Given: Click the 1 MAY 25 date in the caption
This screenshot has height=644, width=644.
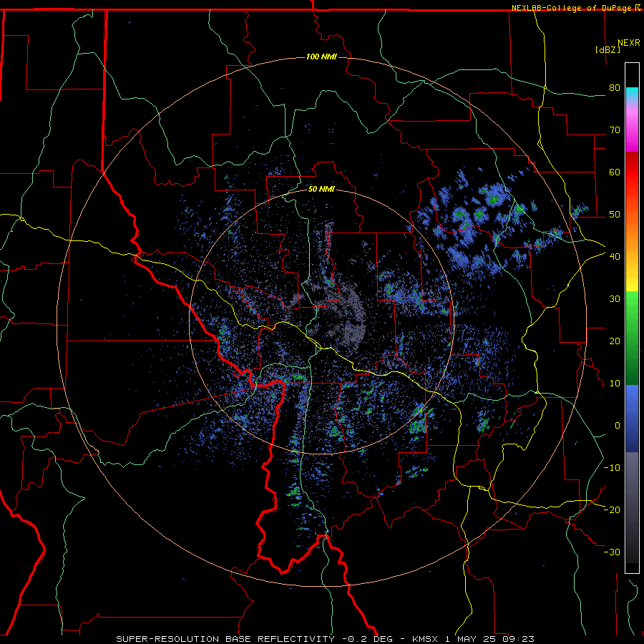Looking at the screenshot, I should coord(472,639).
